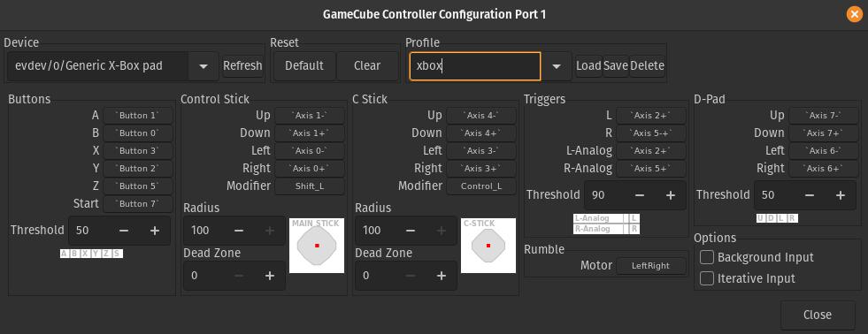The height and width of the screenshot is (334, 868).
Task: Remap C Stick Down binding
Action: click(x=481, y=133)
